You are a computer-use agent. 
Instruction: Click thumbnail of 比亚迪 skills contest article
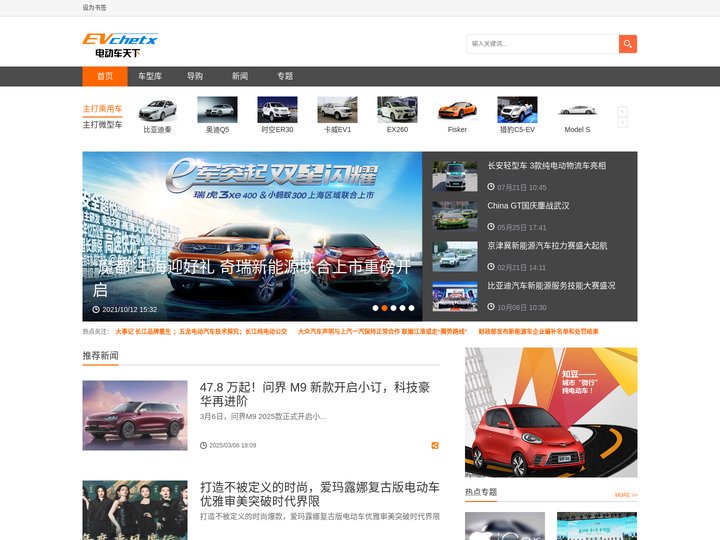coord(455,296)
